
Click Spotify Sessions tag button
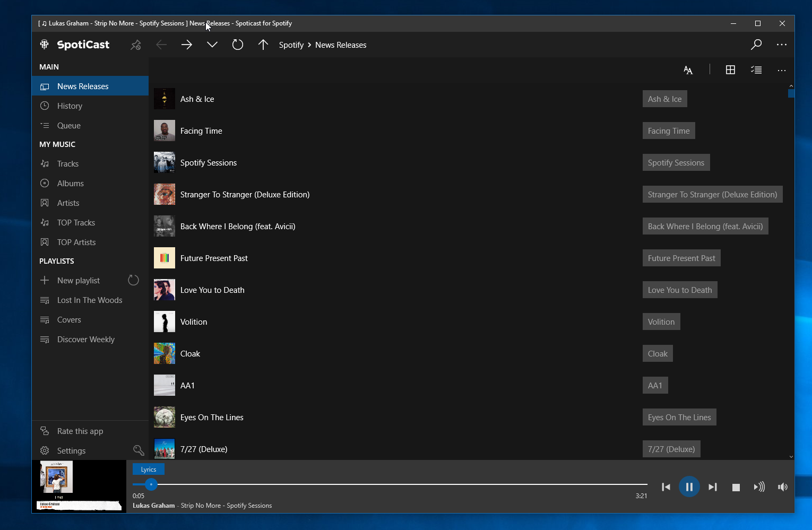pos(676,162)
